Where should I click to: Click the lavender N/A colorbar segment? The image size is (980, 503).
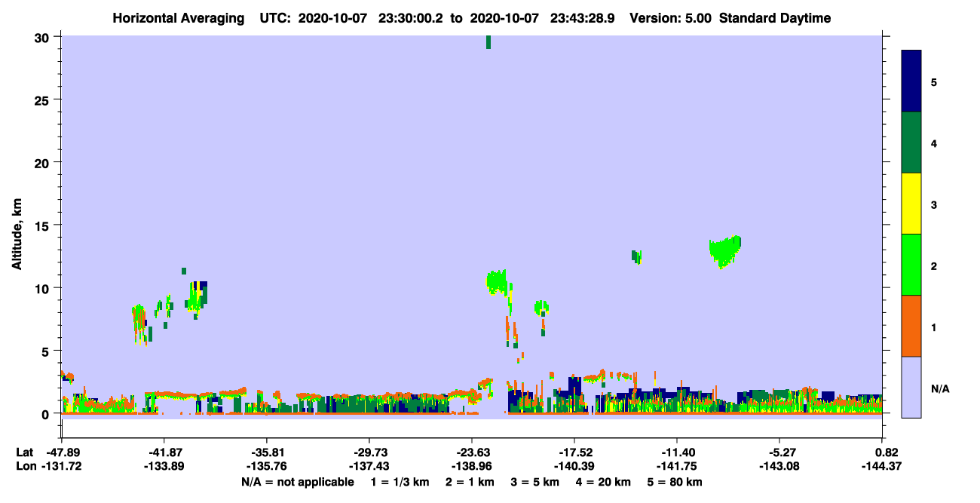pos(911,387)
